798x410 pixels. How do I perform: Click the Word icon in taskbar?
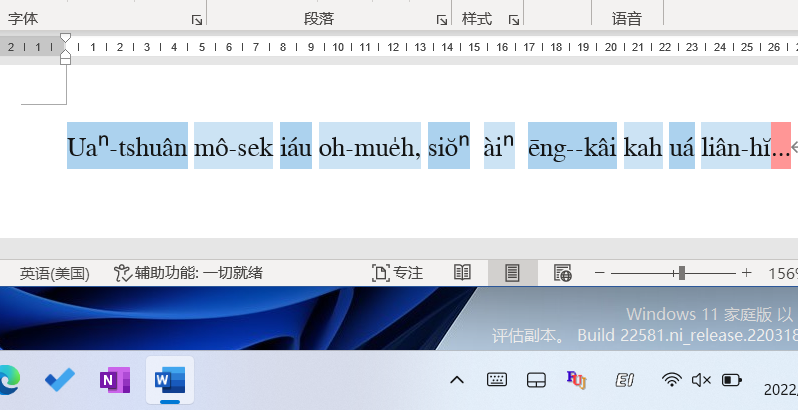coord(169,380)
